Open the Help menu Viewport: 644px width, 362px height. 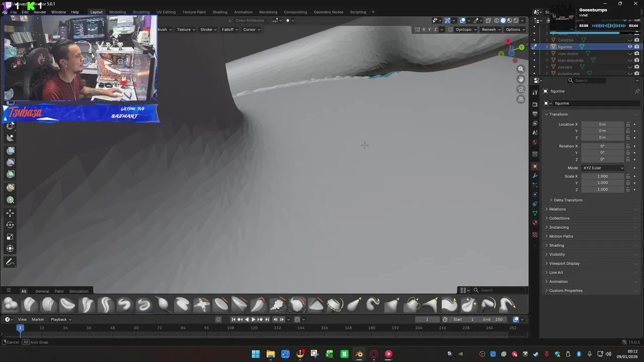(75, 12)
